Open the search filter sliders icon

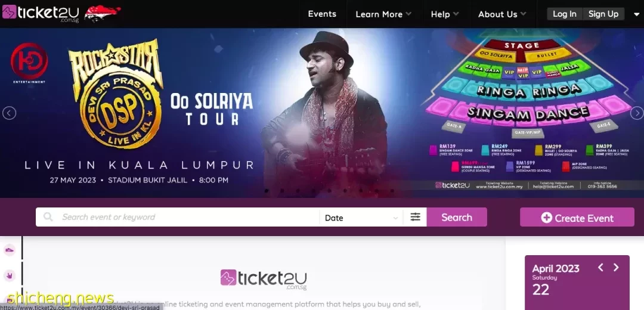click(415, 217)
